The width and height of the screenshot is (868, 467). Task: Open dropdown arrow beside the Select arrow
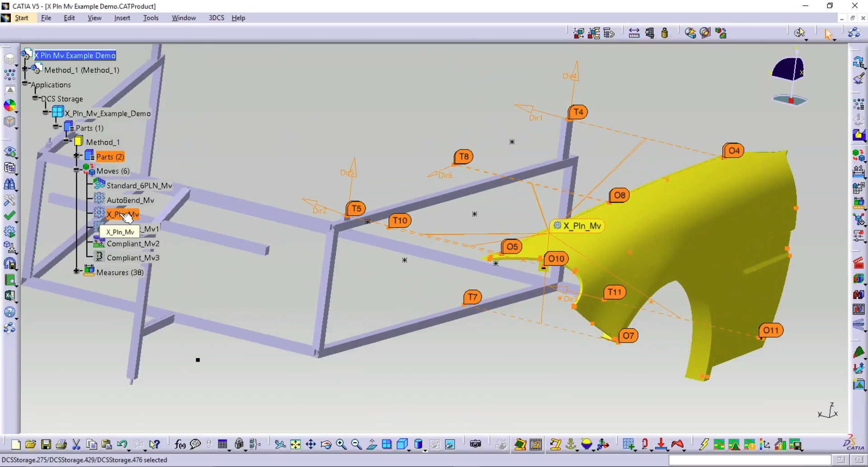point(834,40)
